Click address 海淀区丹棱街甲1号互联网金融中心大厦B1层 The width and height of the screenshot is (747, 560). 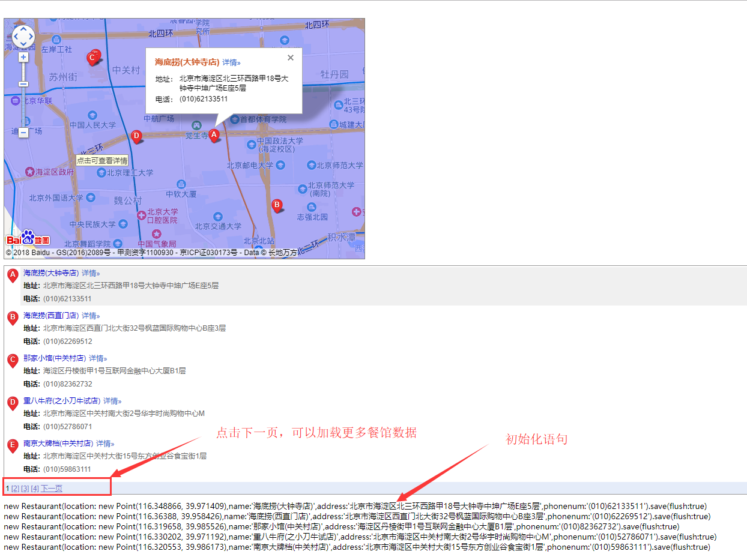(x=114, y=371)
